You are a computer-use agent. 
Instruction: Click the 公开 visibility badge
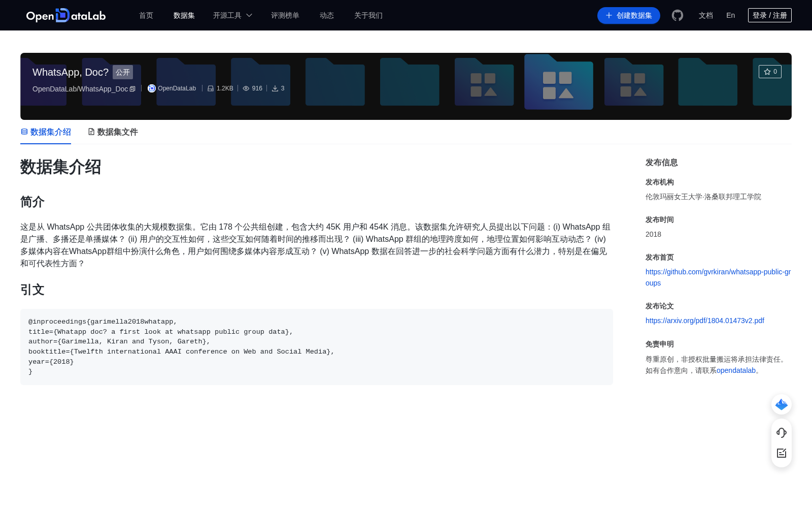coord(123,72)
